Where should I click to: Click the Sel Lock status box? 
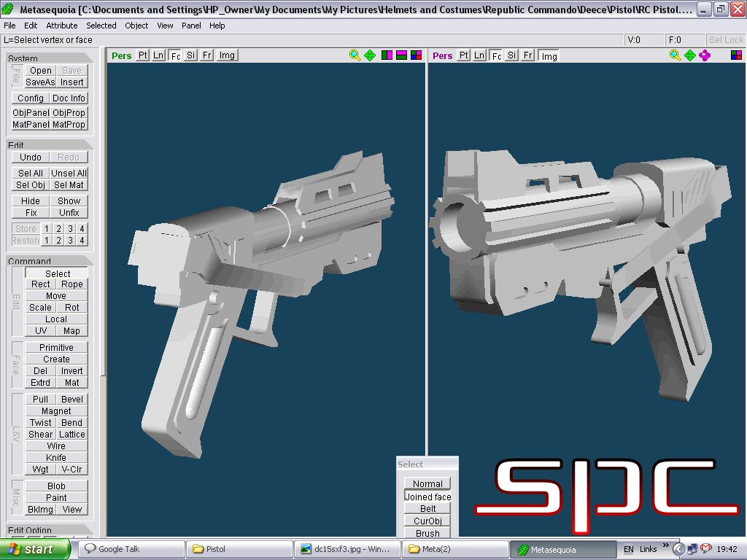coord(726,40)
